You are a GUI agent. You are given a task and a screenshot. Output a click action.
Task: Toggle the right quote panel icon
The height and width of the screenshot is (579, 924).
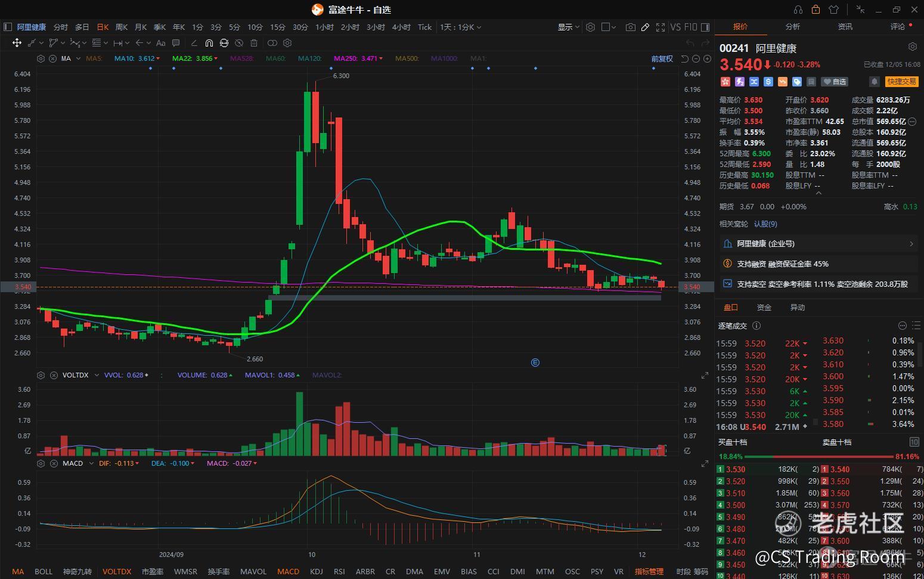[705, 27]
